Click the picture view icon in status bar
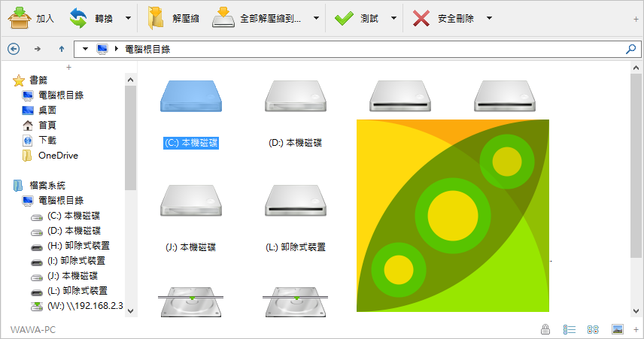Image resolution: width=644 pixels, height=339 pixels. point(618,329)
